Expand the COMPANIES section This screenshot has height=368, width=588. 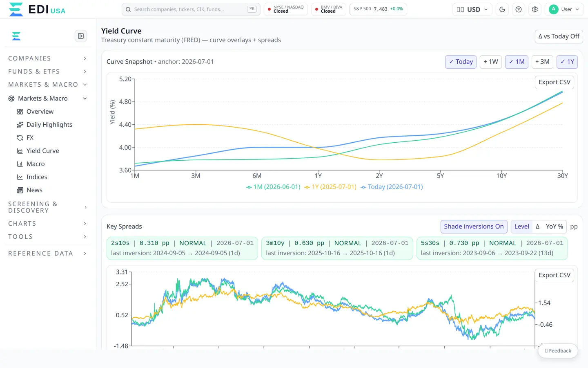47,58
